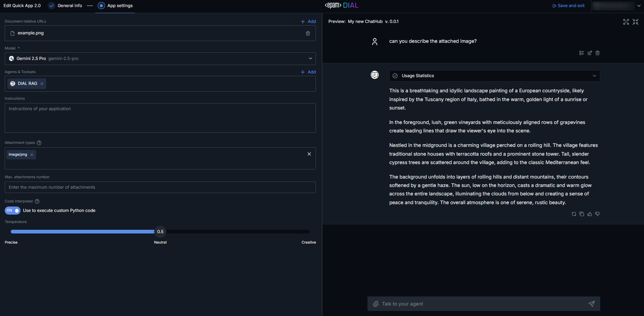The image size is (644, 316).
Task: Regenerate the assistant response
Action: 574,214
